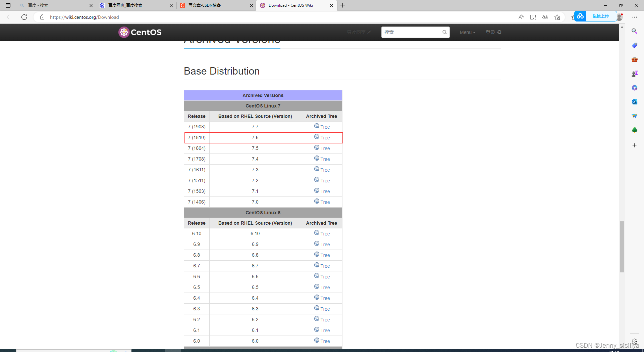Click the address bar URL

click(x=84, y=17)
